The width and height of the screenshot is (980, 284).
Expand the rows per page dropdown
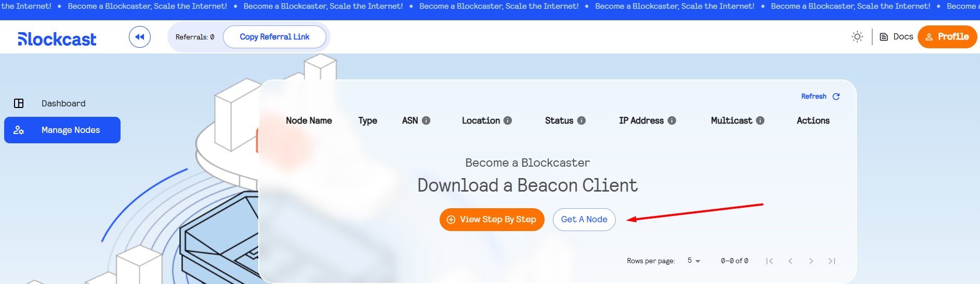pyautogui.click(x=694, y=261)
